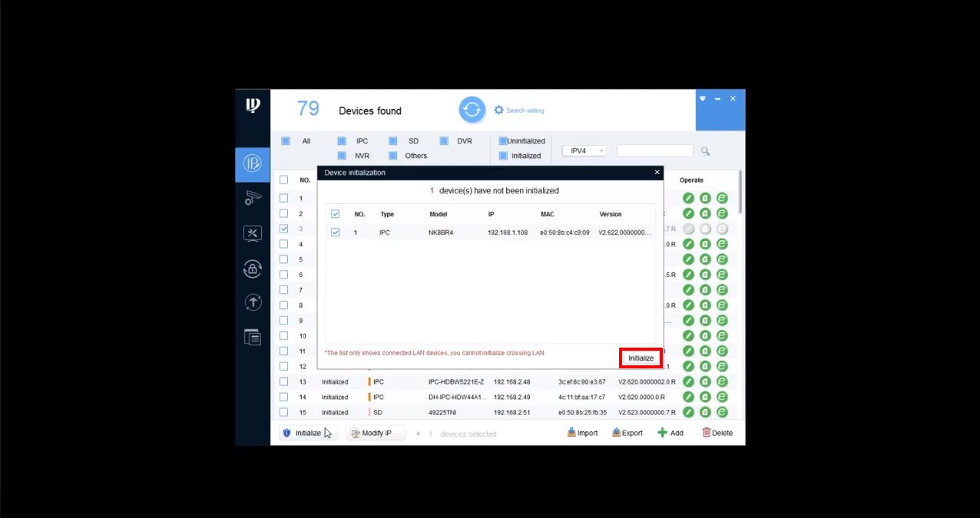Open Modify IP page in sidebar
The height and width of the screenshot is (518, 980).
tap(253, 163)
